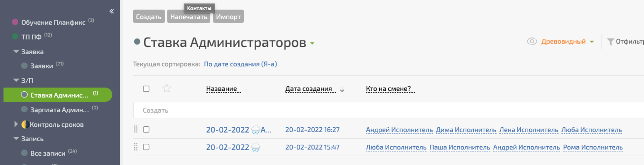Click drag handle of second task row
The width and height of the screenshot is (644, 165).
pyautogui.click(x=136, y=147)
